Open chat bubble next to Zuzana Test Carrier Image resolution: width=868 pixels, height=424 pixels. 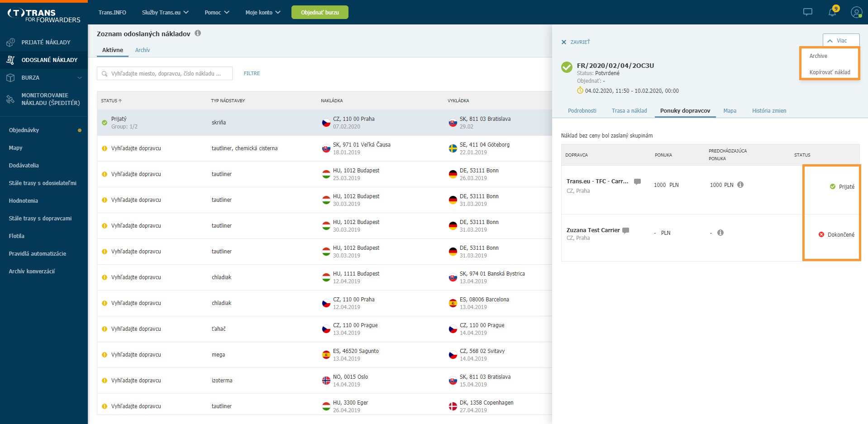click(x=626, y=230)
